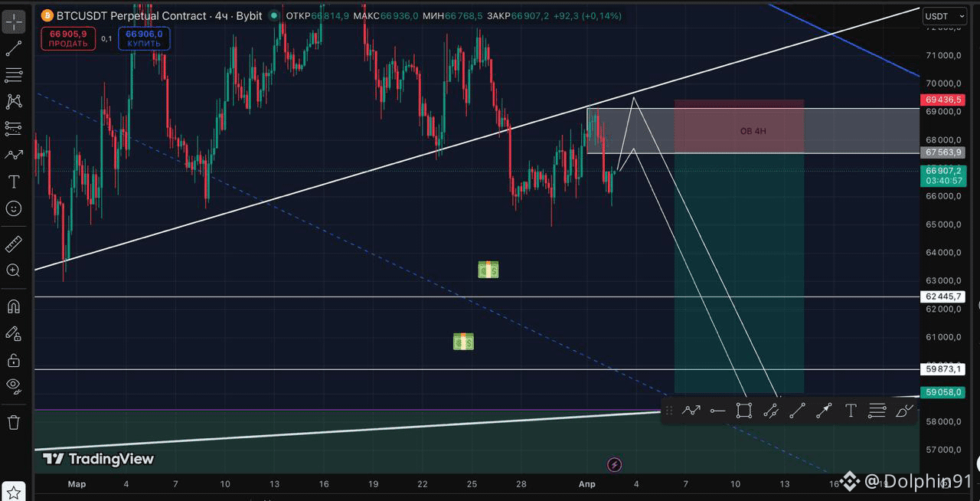Click the ОТКР open value 66 814,9
This screenshot has height=501, width=980.
click(x=330, y=15)
